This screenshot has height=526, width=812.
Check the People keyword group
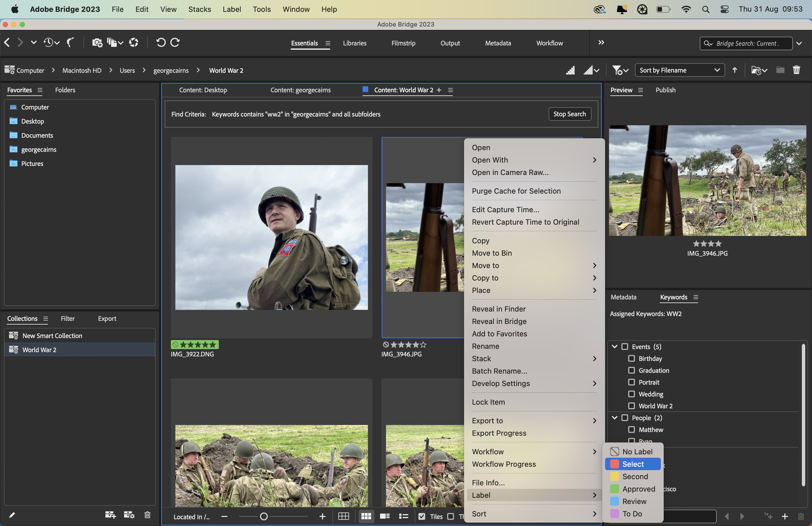[625, 418]
